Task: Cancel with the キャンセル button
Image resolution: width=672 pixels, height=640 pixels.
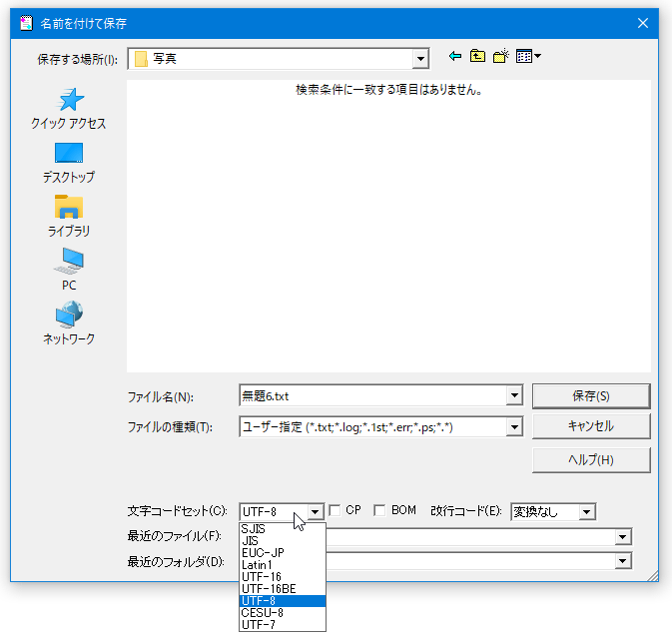Action: point(591,426)
